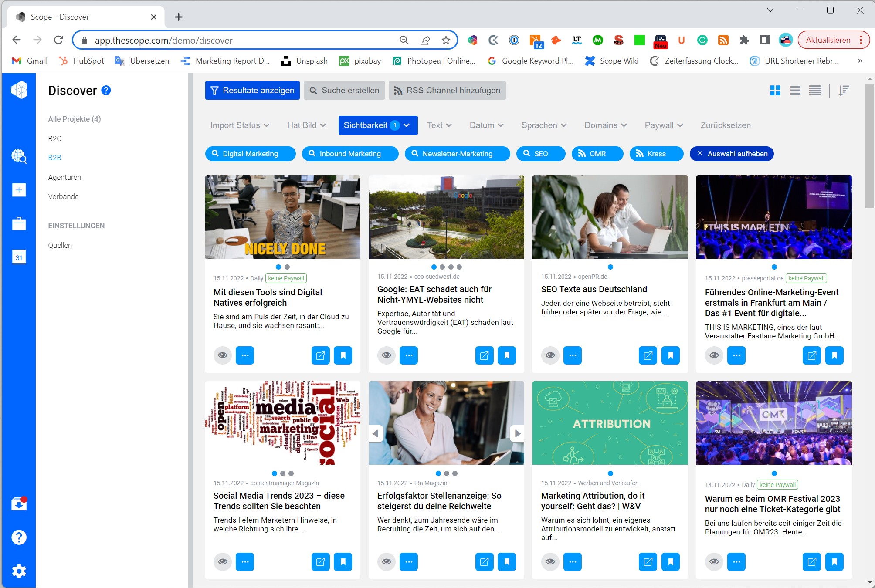
Task: Open the Scope logo home icon
Action: tap(19, 90)
